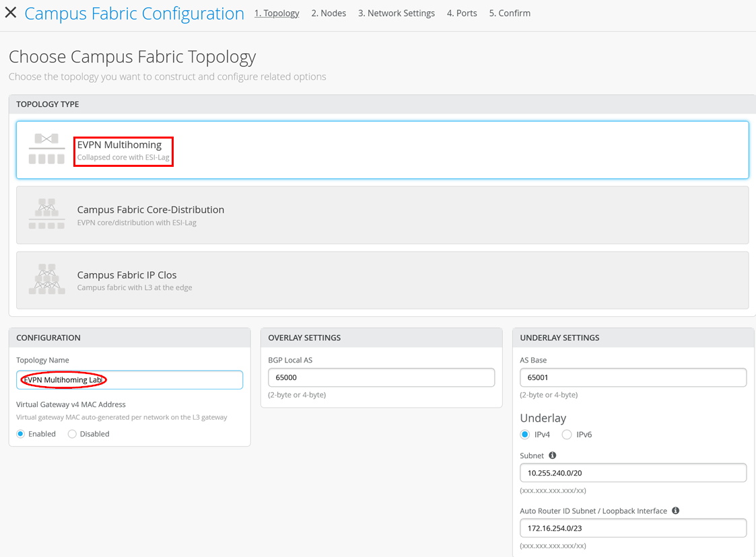Click the info icon next to Subnet
This screenshot has width=756, height=557.
553,455
